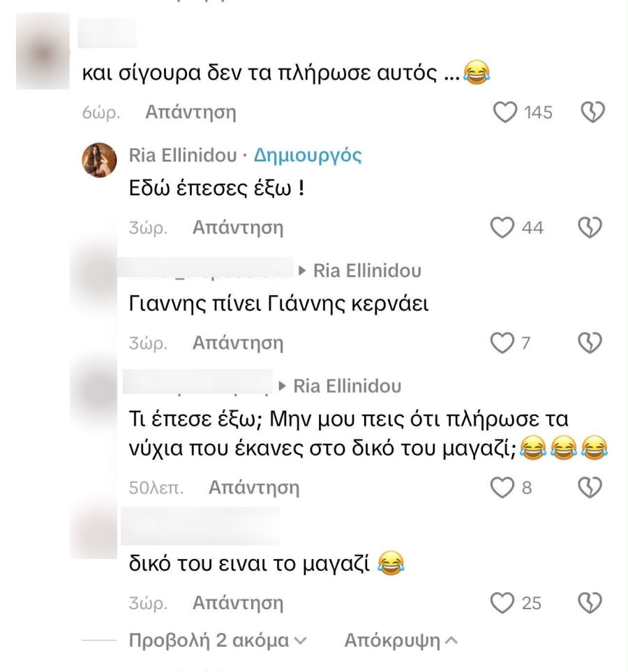Like the 'Γιαννης πίνει Γιάννης κερνάει' reply

(x=503, y=343)
